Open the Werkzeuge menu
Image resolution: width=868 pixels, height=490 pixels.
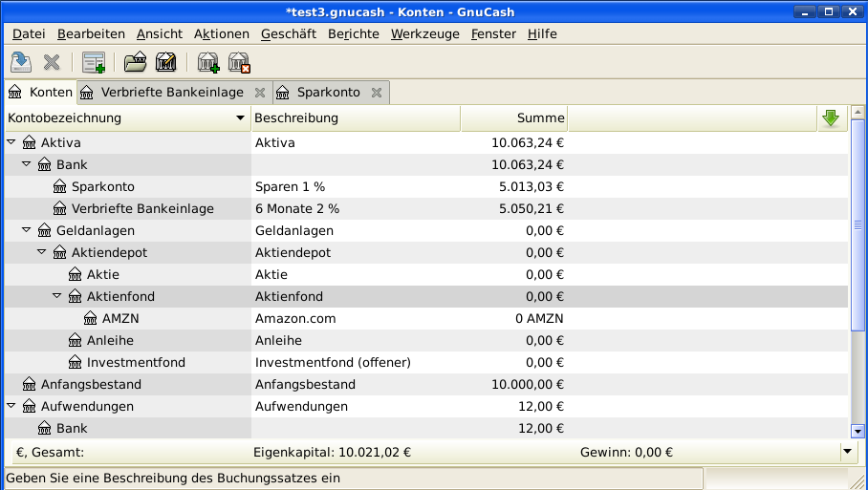tap(424, 33)
